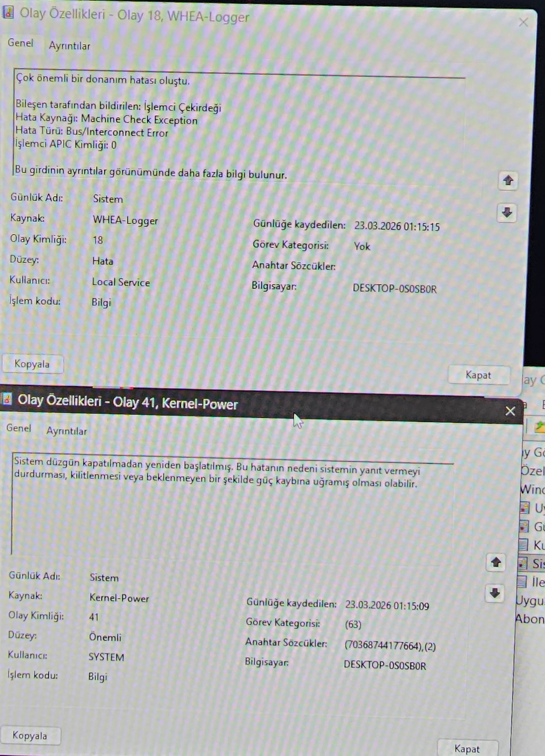Click the folder toolbar icon in Event Viewer
Image resolution: width=545 pixels, height=756 pixels.
pos(540,427)
